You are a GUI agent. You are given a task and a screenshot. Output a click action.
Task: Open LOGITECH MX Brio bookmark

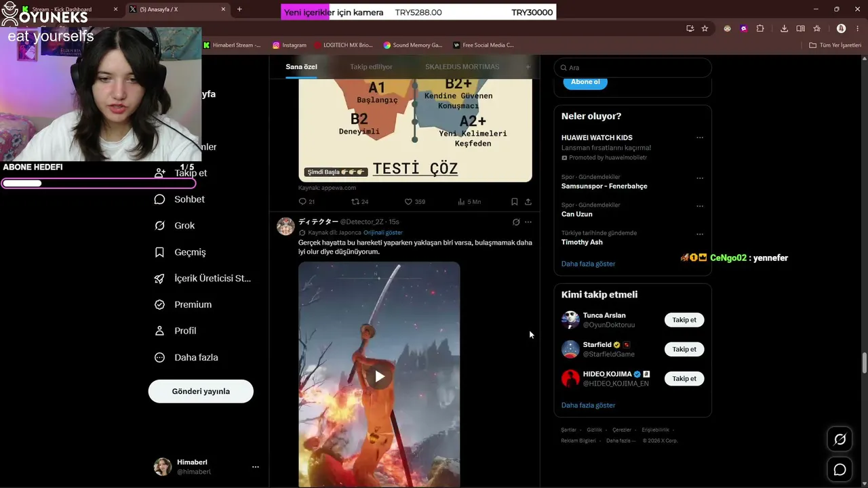(343, 45)
